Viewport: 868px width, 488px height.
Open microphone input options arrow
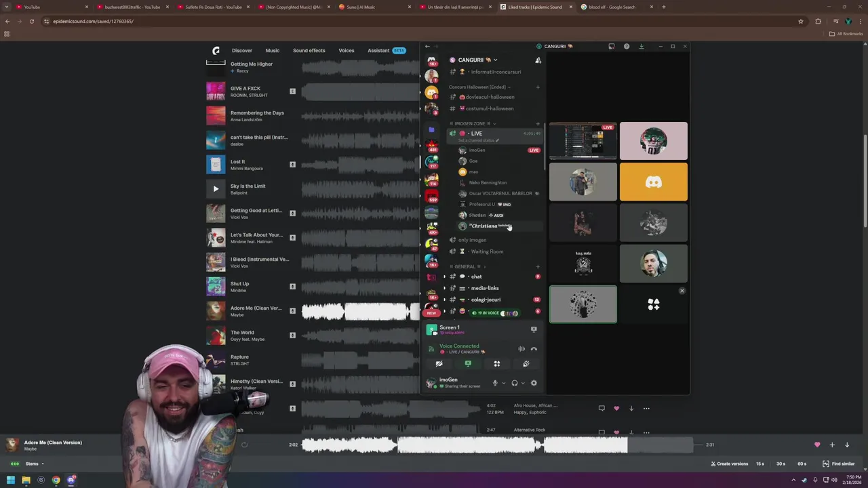point(503,384)
